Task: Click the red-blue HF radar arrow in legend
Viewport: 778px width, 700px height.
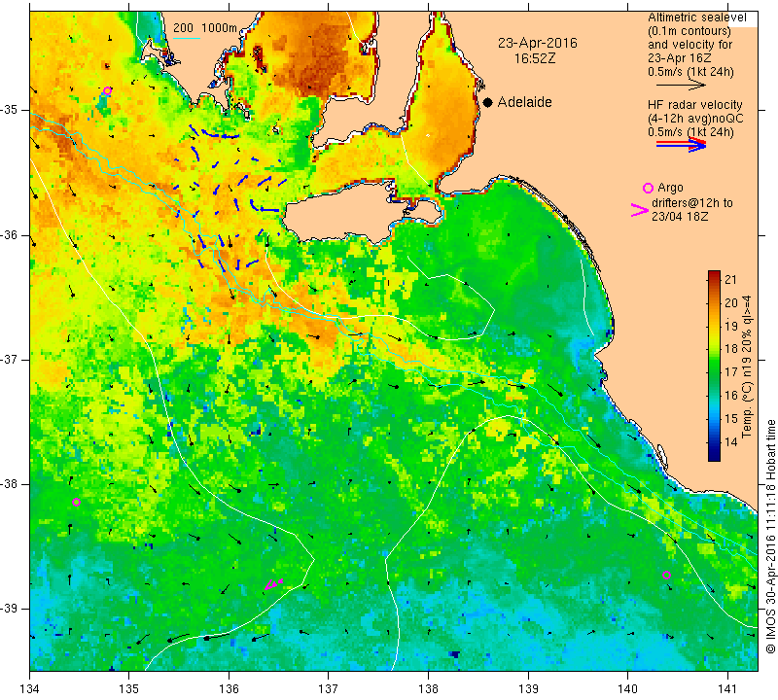Action: 681,145
